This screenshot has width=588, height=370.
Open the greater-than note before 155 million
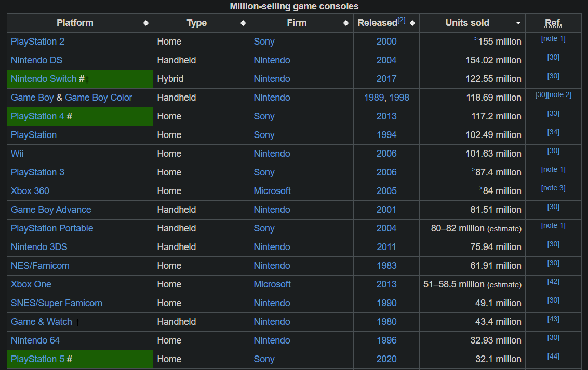(475, 39)
